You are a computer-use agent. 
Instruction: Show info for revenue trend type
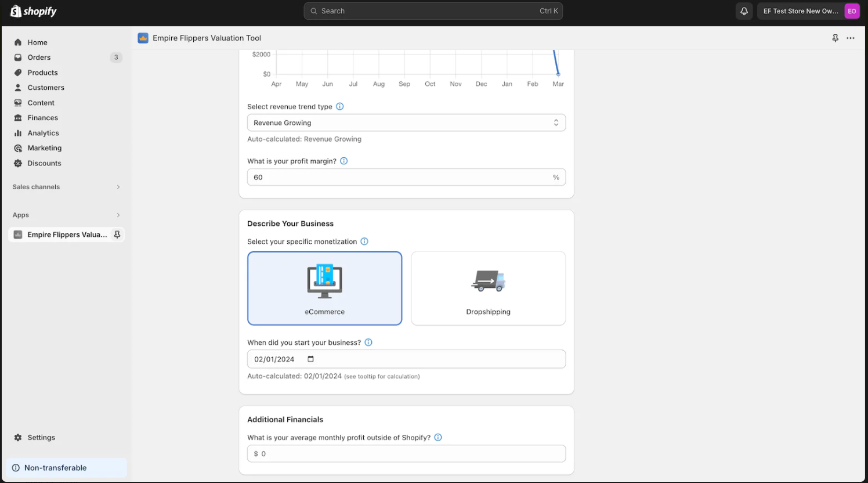tap(340, 106)
